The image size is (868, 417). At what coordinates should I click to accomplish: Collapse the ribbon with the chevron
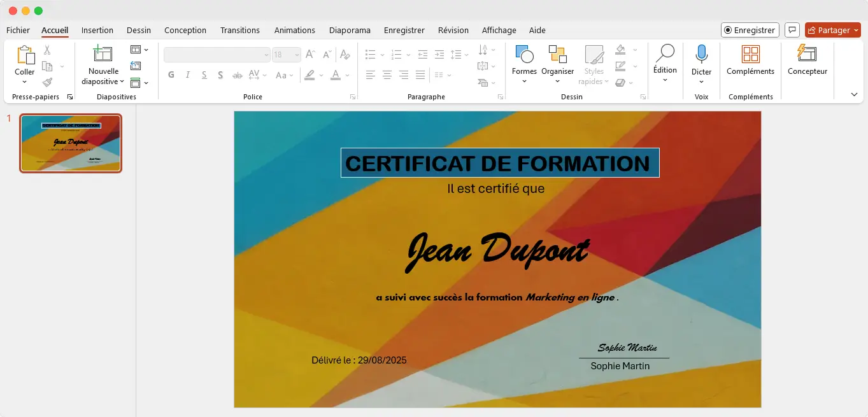click(854, 94)
